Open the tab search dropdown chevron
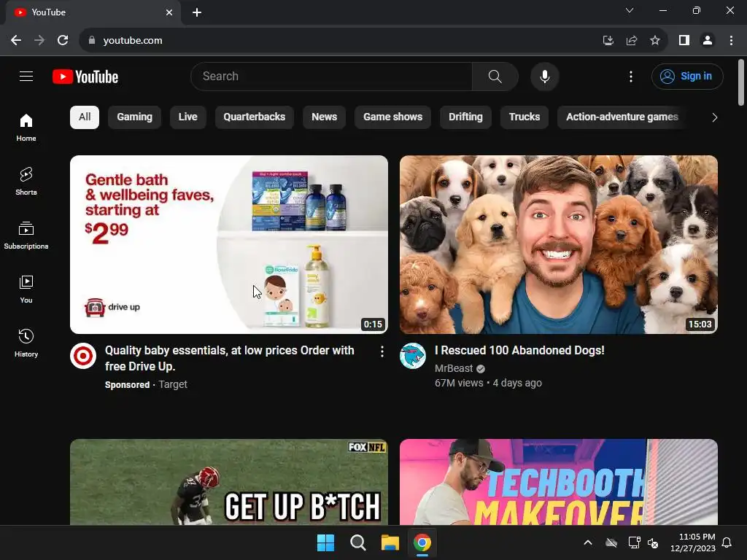747x560 pixels. (630, 10)
